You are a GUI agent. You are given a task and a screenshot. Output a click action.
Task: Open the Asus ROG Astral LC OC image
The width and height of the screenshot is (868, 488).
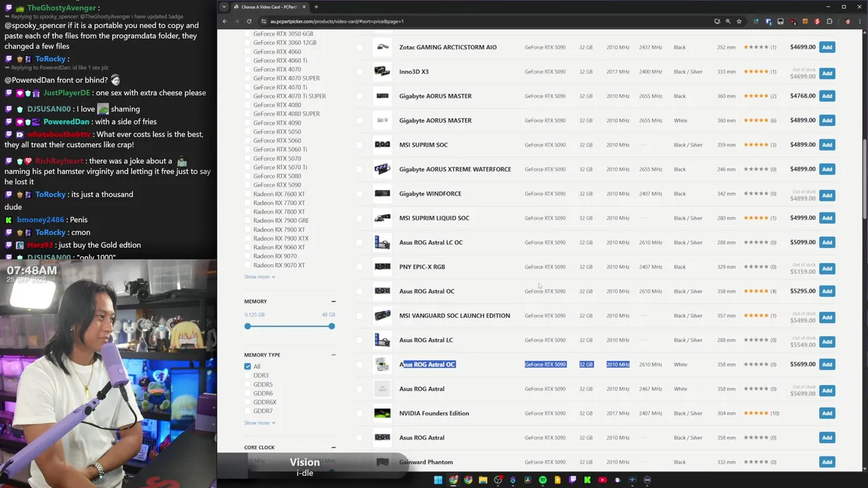coord(382,242)
